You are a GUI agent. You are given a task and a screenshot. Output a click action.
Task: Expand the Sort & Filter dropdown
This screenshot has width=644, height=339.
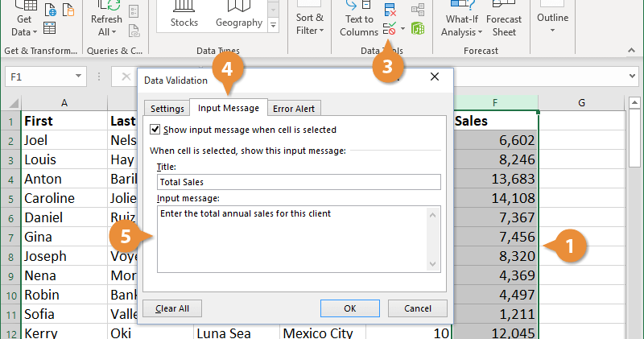click(x=310, y=24)
